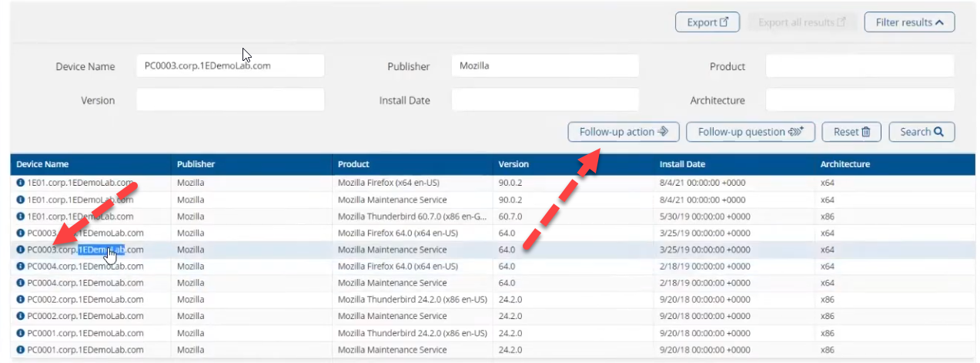Click the Export all results button
The width and height of the screenshot is (980, 363).
pyautogui.click(x=801, y=22)
